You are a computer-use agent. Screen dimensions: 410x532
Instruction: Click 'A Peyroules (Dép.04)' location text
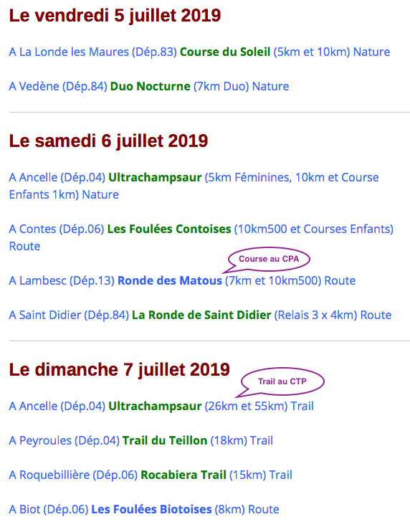pyautogui.click(x=64, y=440)
